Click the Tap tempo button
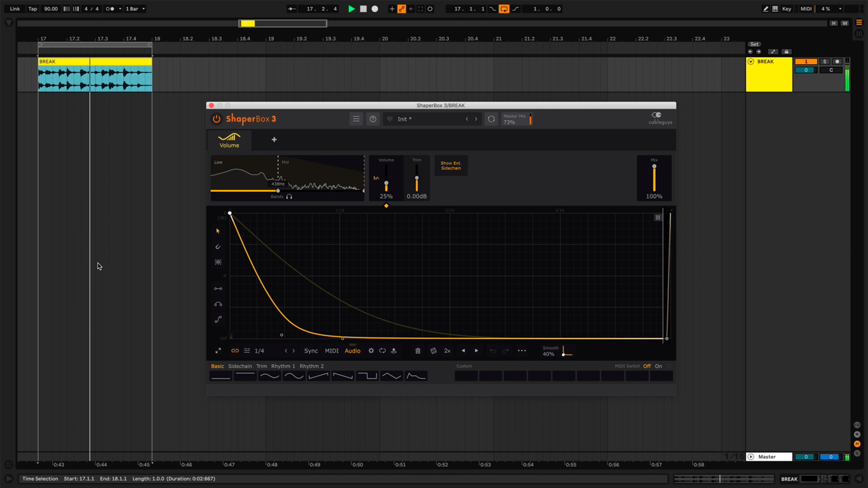The height and width of the screenshot is (488, 868). pyautogui.click(x=32, y=9)
